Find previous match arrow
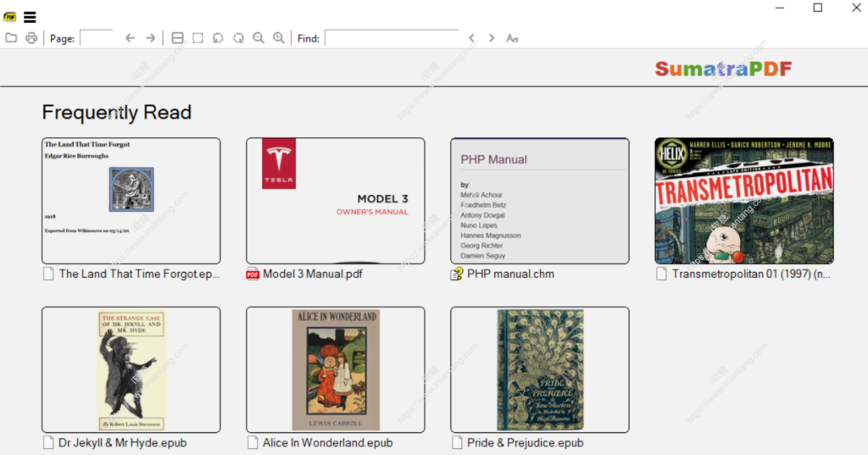This screenshot has width=868, height=455. click(472, 38)
